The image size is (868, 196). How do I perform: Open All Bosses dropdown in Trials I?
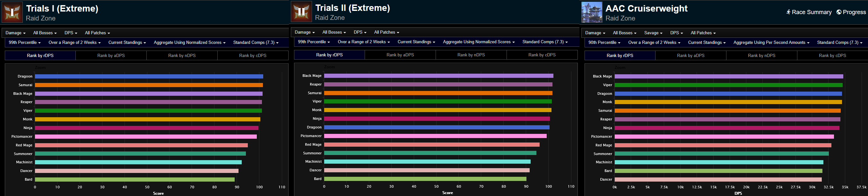click(x=45, y=33)
